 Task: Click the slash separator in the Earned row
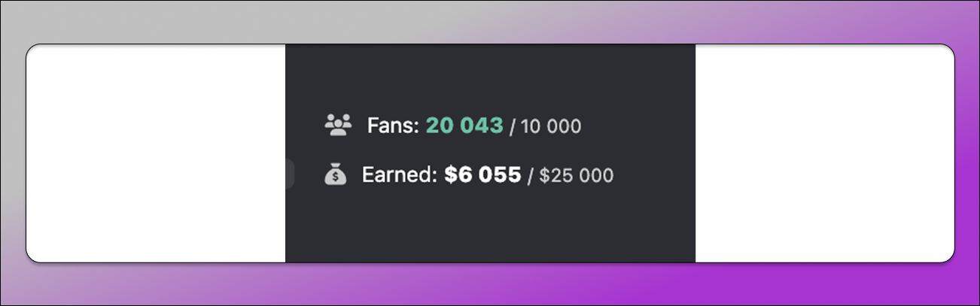coord(530,177)
